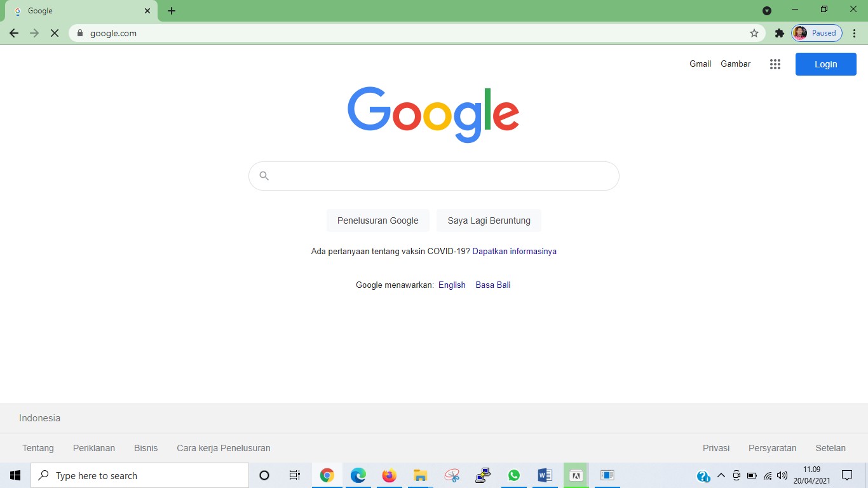Image resolution: width=868 pixels, height=488 pixels.
Task: Open WhatsApp from the taskbar
Action: 513,475
